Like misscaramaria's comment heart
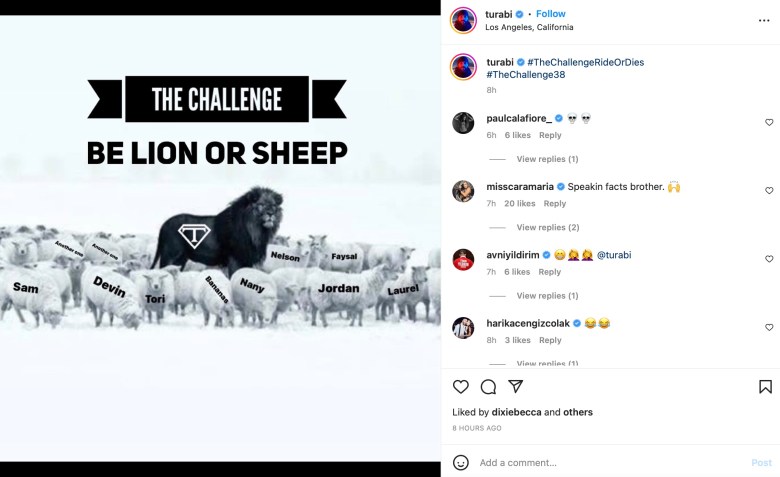This screenshot has height=477, width=780. (x=769, y=191)
